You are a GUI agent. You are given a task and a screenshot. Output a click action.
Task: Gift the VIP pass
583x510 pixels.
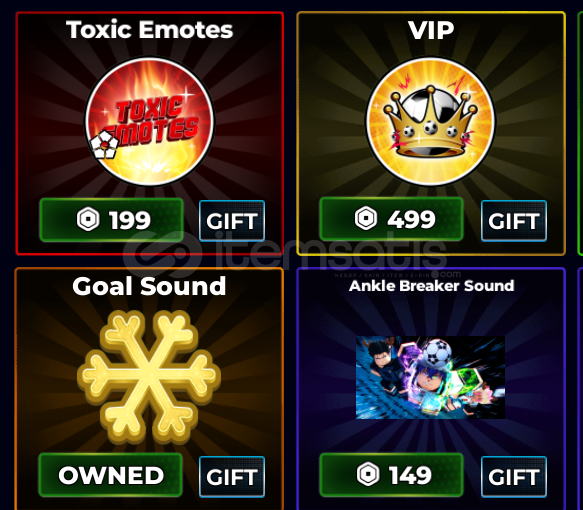514,221
